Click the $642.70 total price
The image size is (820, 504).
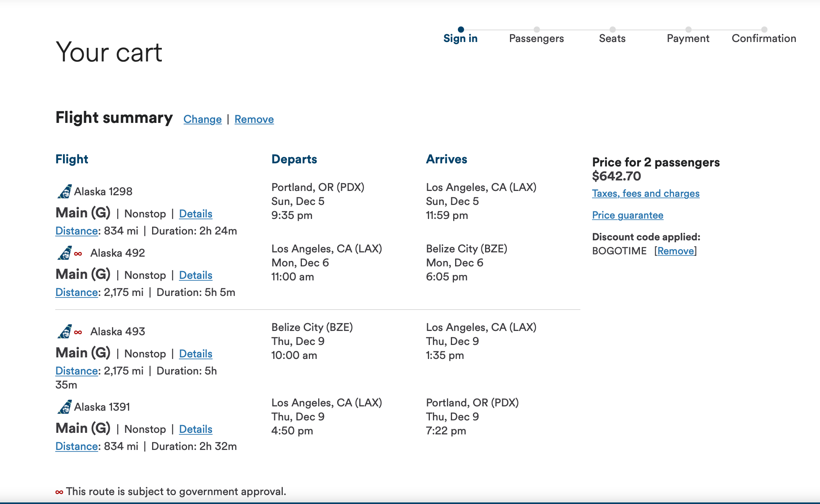tap(617, 176)
